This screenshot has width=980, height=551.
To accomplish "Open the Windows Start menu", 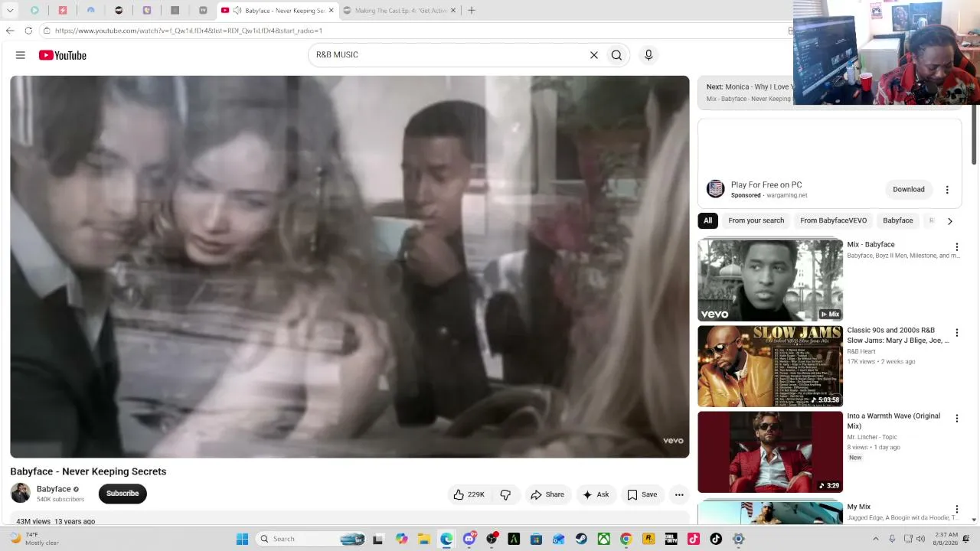I will point(242,539).
